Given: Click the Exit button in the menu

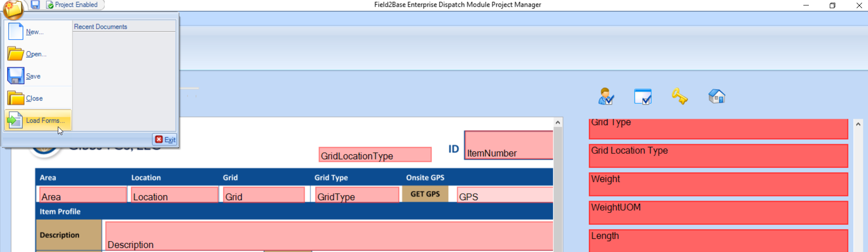Looking at the screenshot, I should pos(165,140).
